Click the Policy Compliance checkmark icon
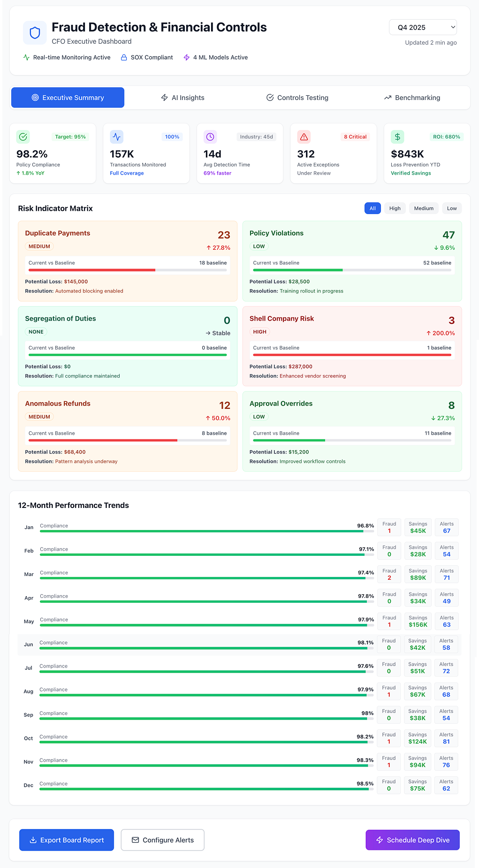 [x=23, y=137]
